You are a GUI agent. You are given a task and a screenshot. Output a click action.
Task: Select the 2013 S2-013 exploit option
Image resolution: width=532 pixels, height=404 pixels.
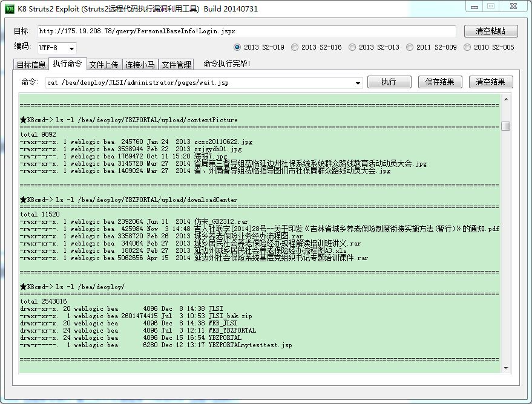coord(374,47)
